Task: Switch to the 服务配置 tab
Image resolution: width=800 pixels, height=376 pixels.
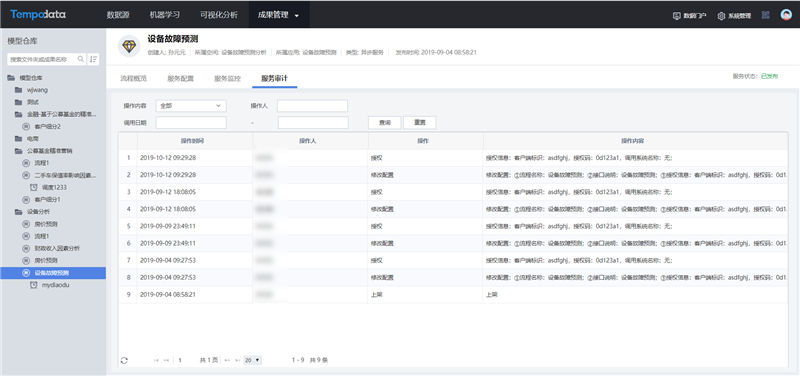Action: click(x=181, y=79)
